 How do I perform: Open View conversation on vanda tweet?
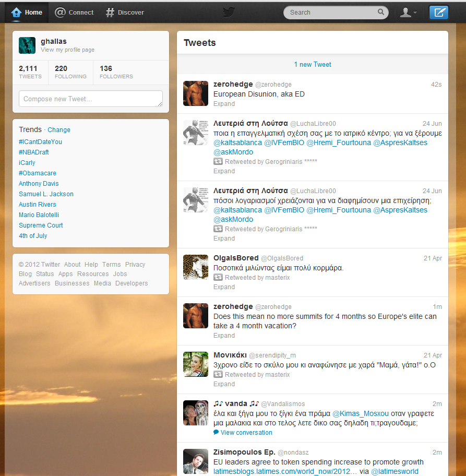pos(246,433)
